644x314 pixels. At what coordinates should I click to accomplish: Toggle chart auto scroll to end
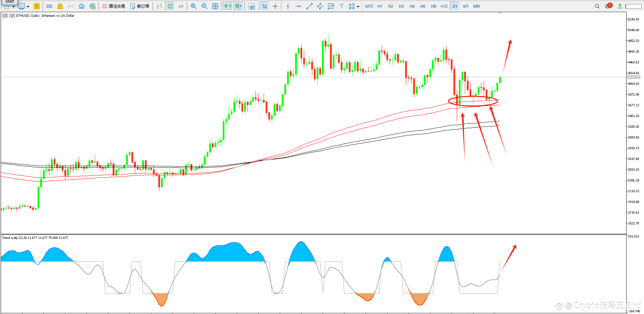click(x=228, y=6)
